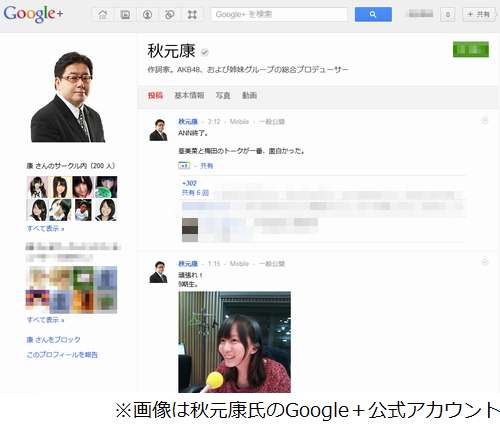Click 康 さんをブロック link
The image size is (500, 427).
pos(53,340)
